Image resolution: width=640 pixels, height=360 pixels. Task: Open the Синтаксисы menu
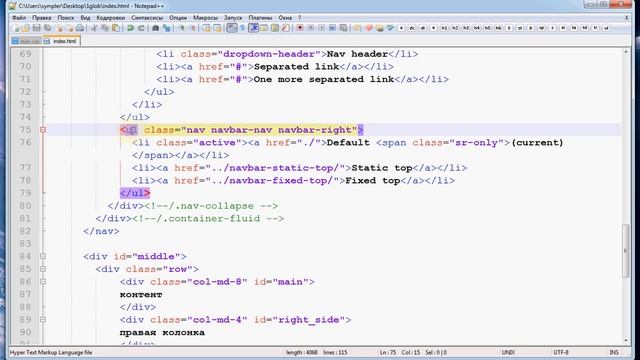coord(147,18)
